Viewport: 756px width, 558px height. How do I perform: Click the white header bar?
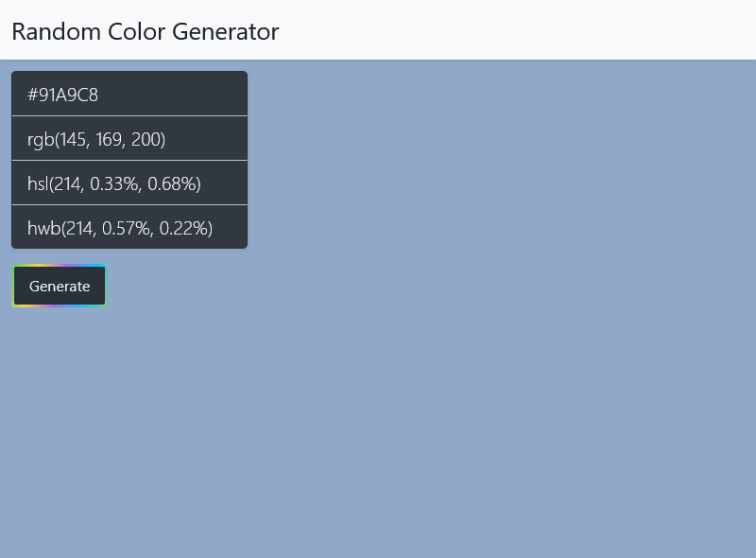click(x=472, y=31)
